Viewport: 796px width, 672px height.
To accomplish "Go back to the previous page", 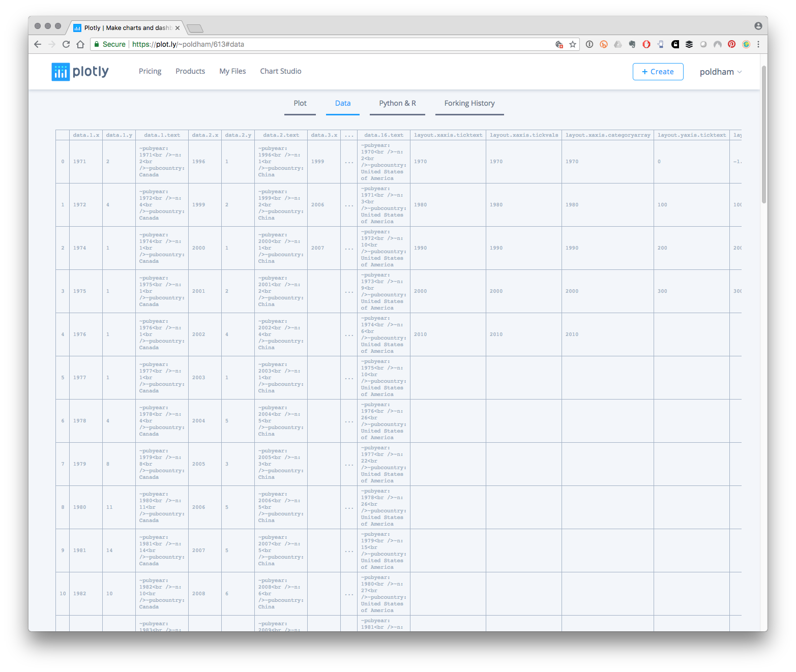I will 38,44.
